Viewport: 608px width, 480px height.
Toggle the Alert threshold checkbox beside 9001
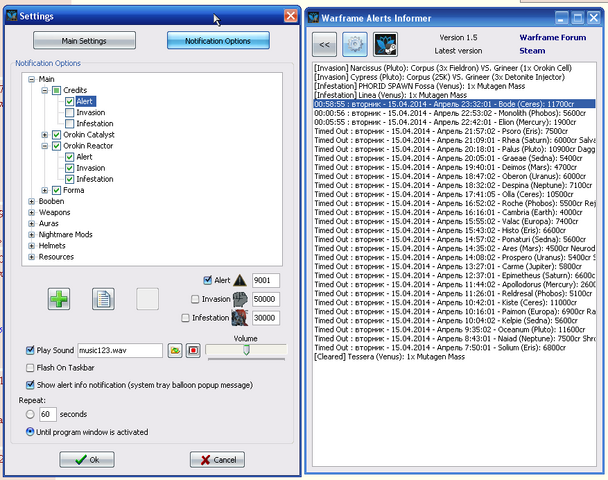(x=207, y=280)
